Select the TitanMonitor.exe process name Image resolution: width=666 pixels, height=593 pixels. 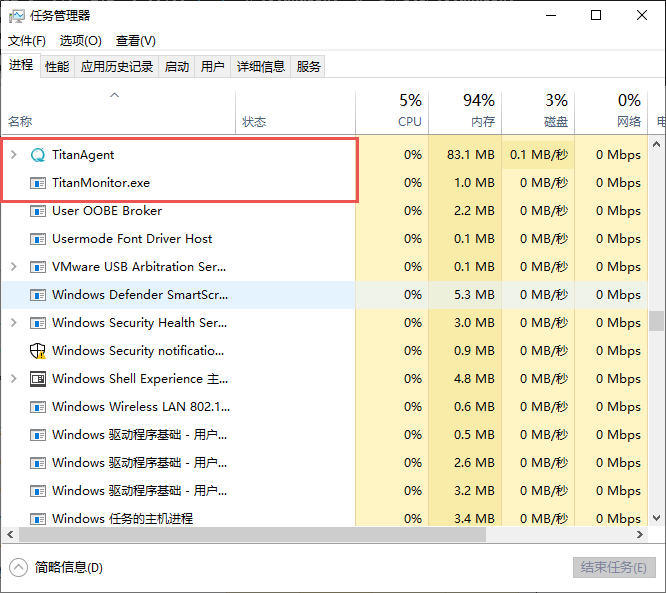(x=101, y=183)
